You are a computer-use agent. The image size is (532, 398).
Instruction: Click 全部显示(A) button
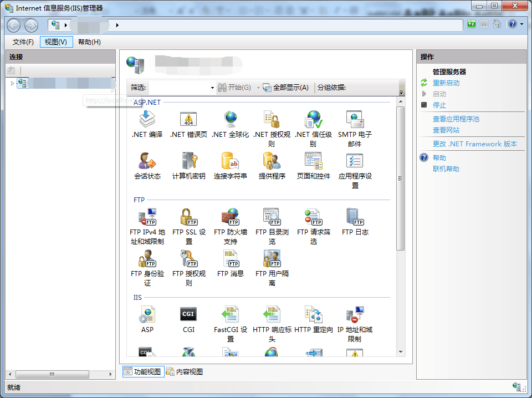[x=285, y=88]
